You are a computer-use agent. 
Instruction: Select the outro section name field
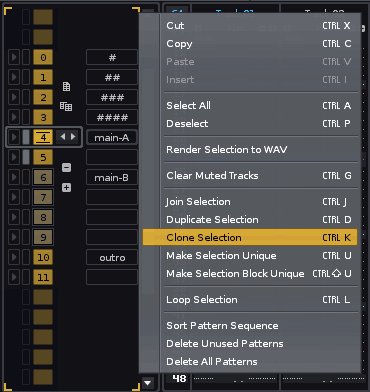click(112, 257)
